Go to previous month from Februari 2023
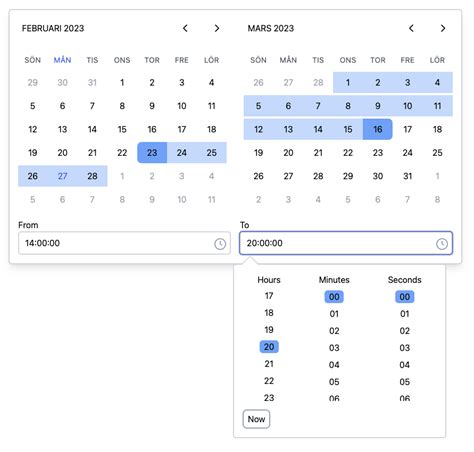 pos(185,28)
